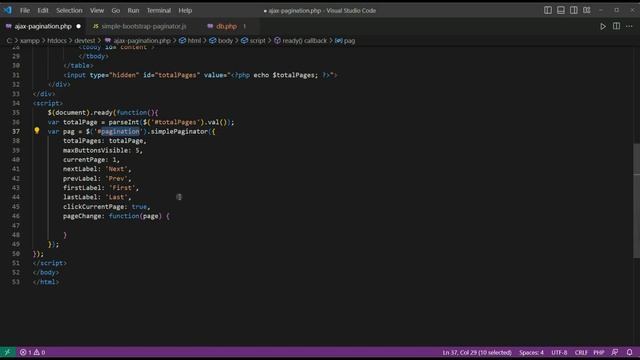Click the Run file play icon
Viewport: 640px width, 360px height.
point(603,27)
